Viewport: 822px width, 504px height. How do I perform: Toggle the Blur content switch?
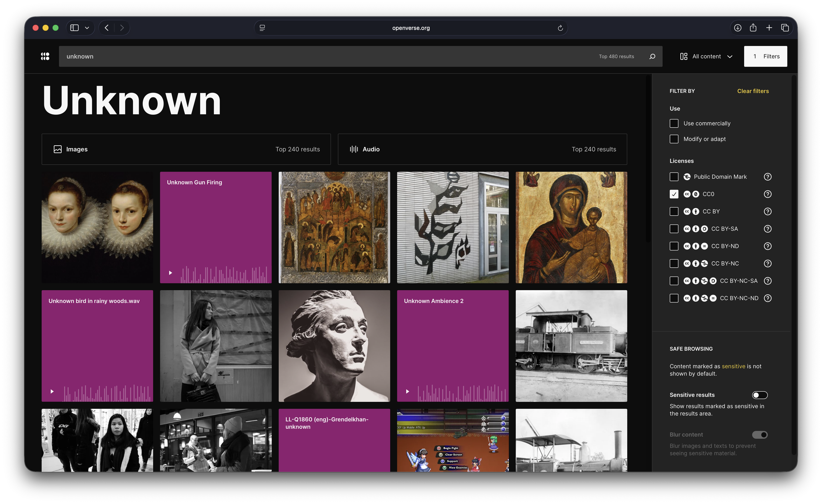pyautogui.click(x=760, y=435)
